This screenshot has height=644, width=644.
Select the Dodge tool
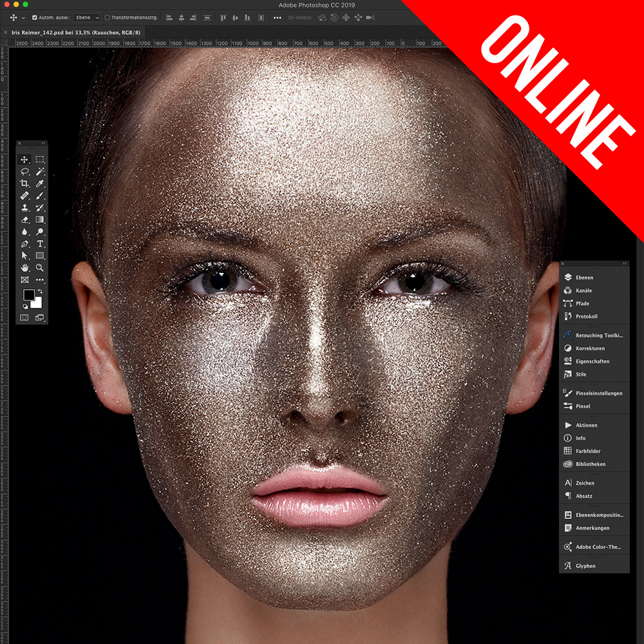pos(40,232)
